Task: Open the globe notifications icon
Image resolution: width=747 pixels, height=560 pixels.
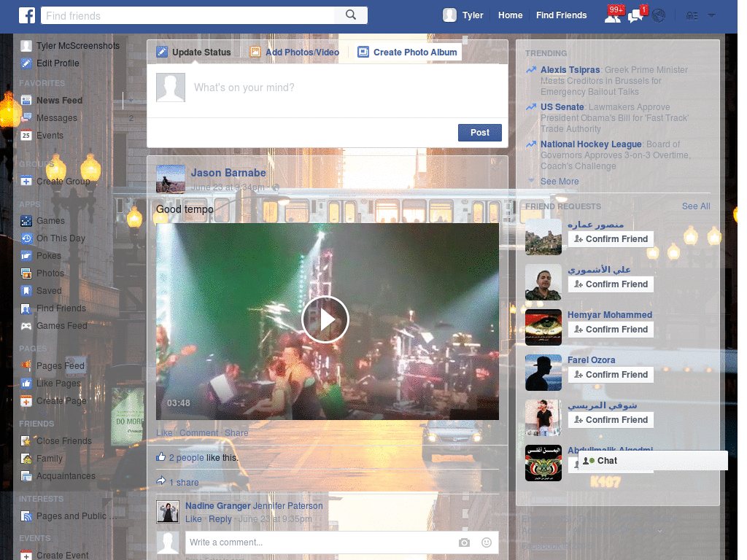Action: coord(659,16)
